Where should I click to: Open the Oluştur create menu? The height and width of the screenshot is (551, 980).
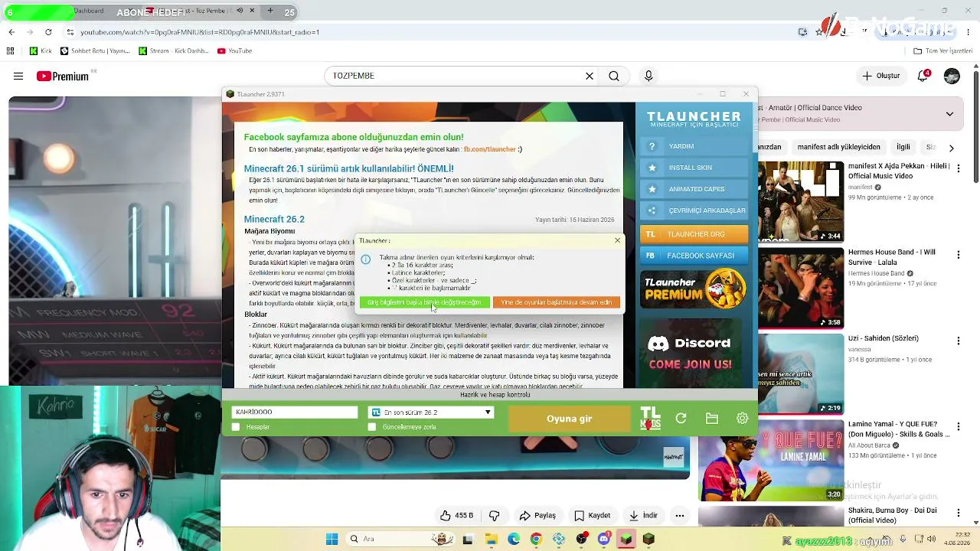[x=881, y=76]
